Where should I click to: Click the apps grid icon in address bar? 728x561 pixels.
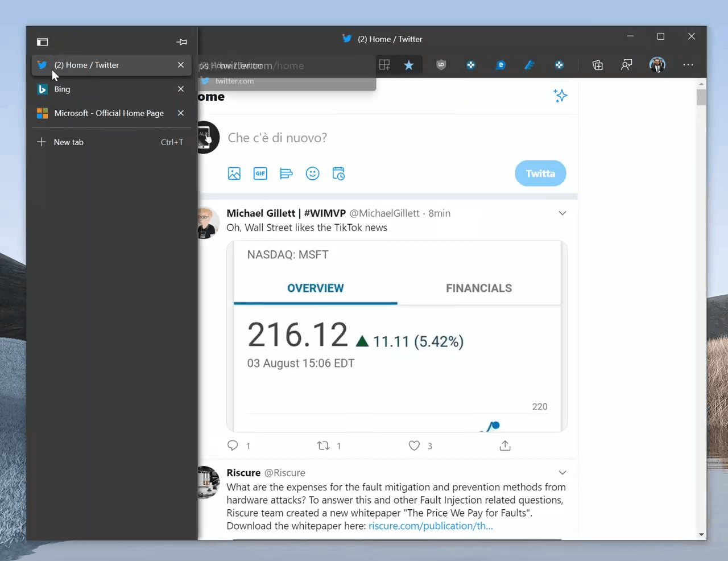tap(384, 65)
